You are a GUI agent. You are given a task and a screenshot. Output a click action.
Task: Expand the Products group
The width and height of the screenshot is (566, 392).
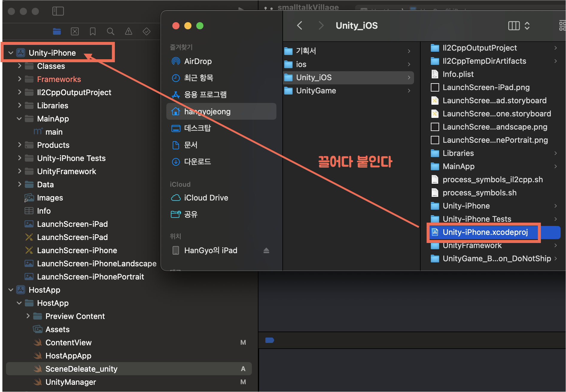pos(19,145)
